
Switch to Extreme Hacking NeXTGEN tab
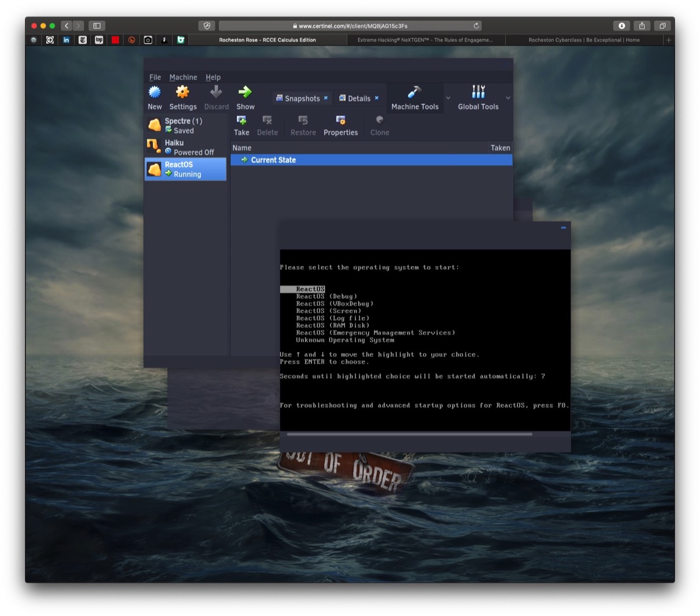tap(425, 40)
